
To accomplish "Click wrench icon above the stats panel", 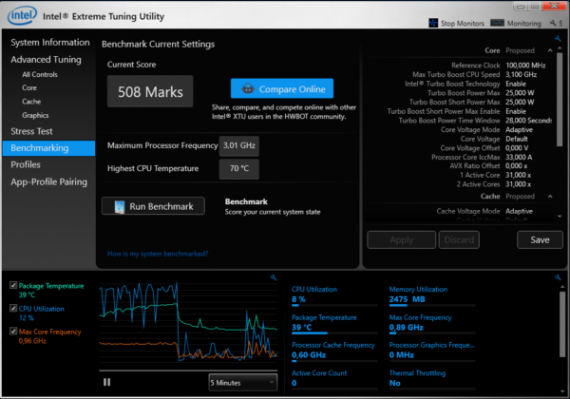I will click(558, 278).
